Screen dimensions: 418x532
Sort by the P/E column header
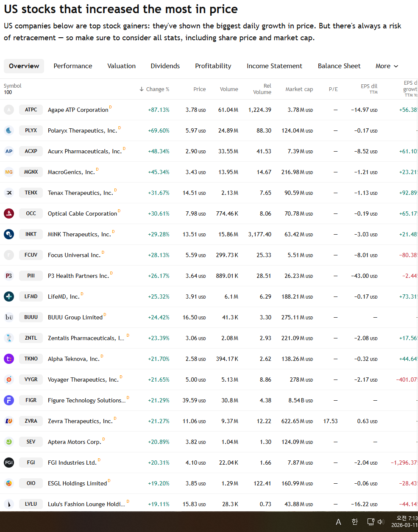coord(334,89)
